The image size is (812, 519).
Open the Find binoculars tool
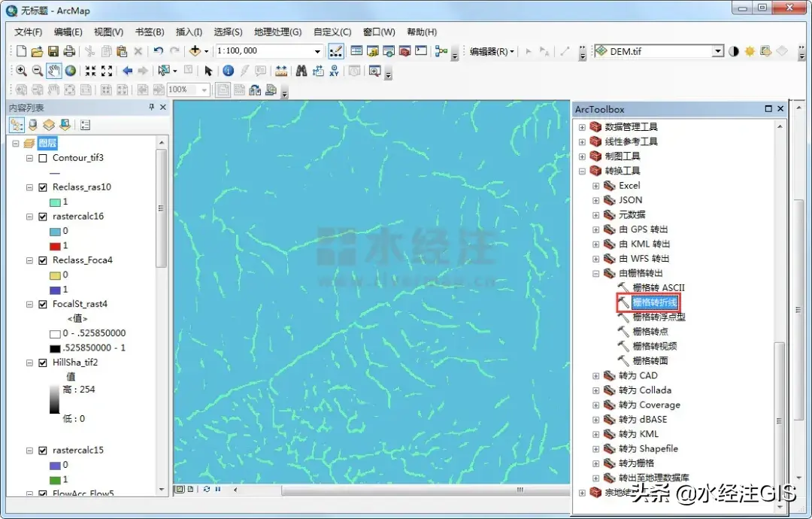click(301, 71)
